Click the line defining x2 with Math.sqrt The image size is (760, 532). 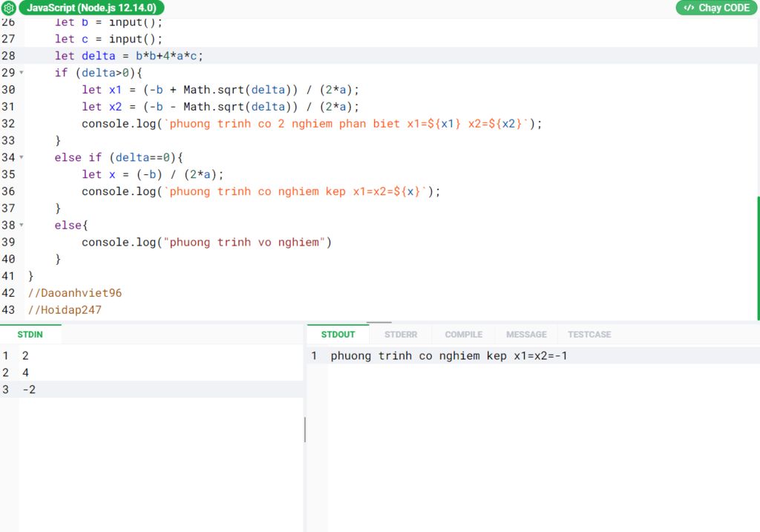point(220,107)
